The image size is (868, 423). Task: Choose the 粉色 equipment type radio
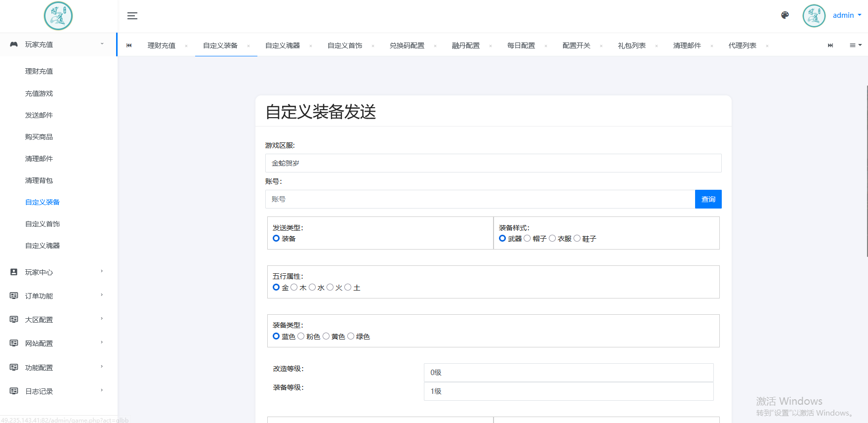pos(301,336)
